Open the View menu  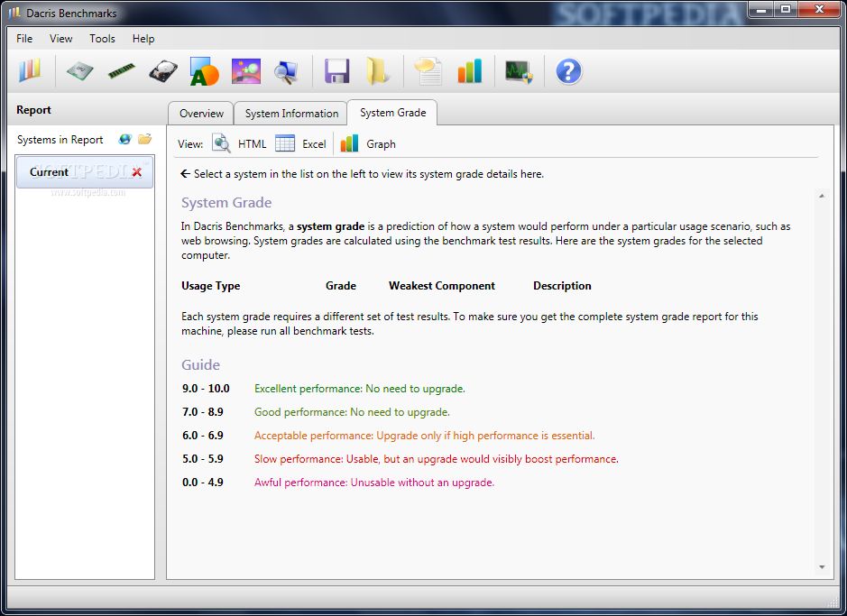coord(60,39)
